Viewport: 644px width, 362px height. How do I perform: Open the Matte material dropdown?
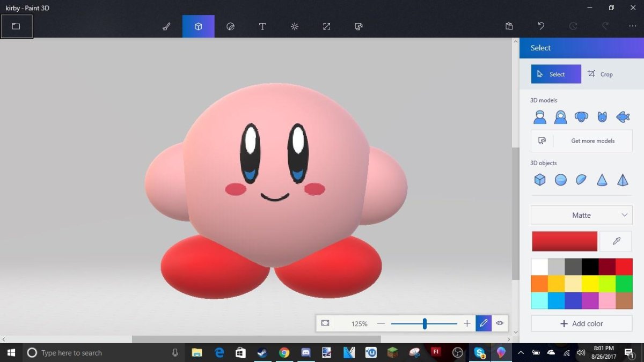581,215
